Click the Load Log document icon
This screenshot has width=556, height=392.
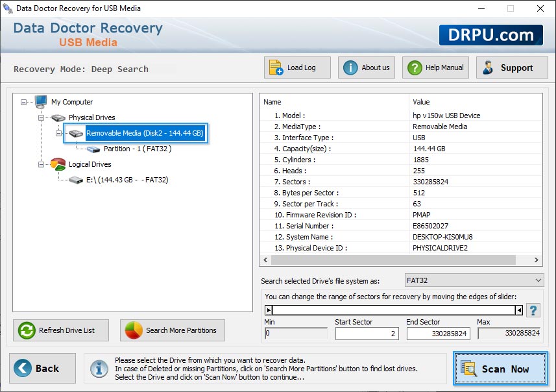pyautogui.click(x=276, y=67)
